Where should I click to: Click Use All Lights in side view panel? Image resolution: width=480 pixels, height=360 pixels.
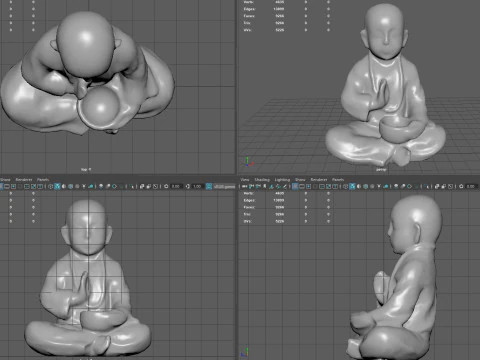[379, 186]
